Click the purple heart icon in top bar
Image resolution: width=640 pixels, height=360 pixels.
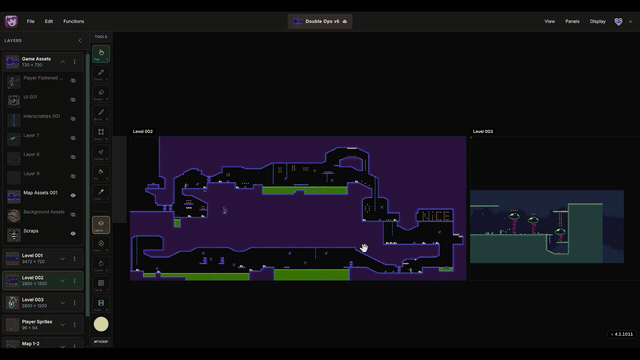(x=618, y=21)
